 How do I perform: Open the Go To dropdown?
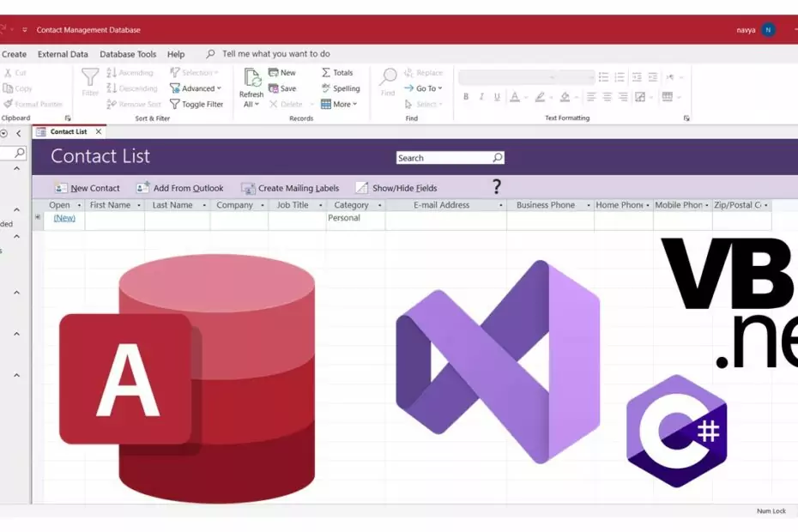(x=423, y=88)
